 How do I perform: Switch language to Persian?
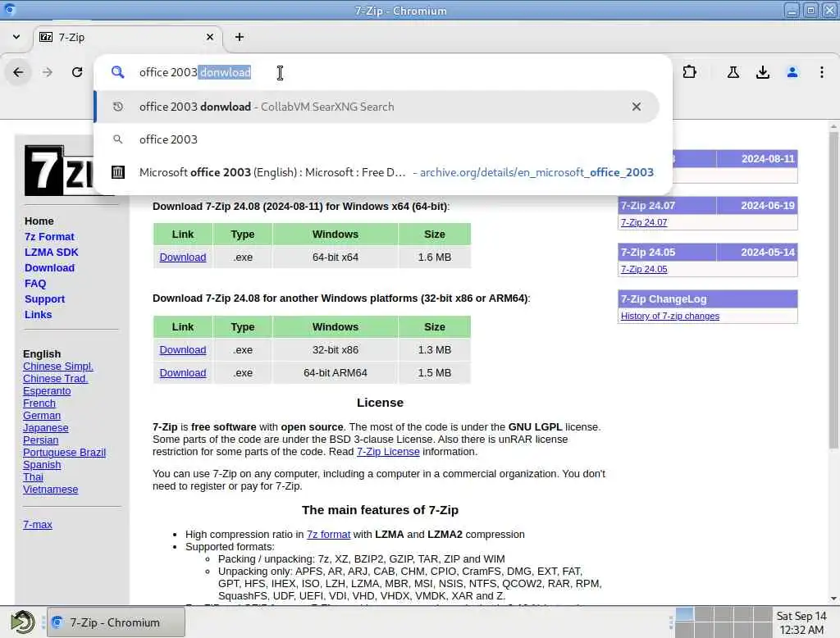click(x=41, y=440)
